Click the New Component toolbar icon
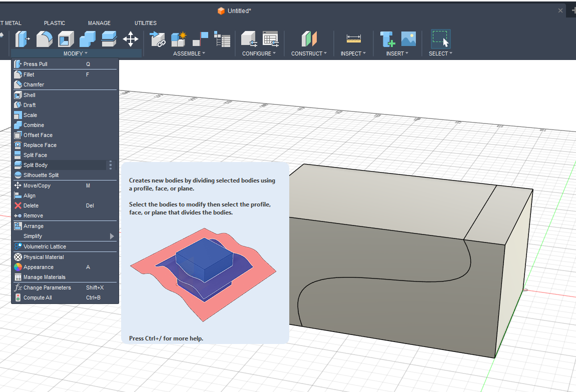The image size is (576, 392). [179, 39]
